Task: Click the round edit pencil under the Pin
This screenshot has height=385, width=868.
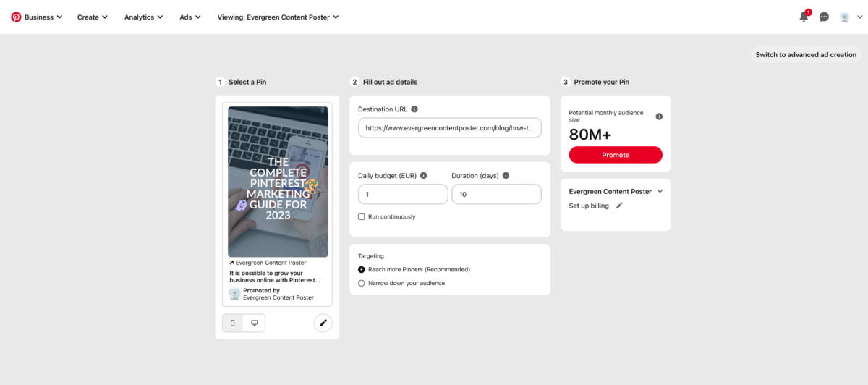Action: (x=323, y=323)
